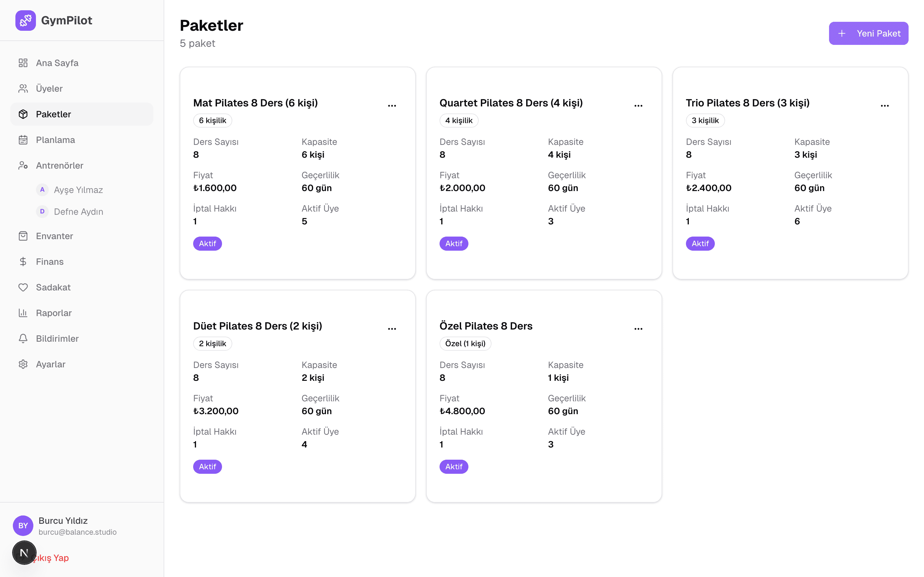Screen dimensions: 924x577
Task: Open Finans dollar sign icon
Action: [23, 261]
